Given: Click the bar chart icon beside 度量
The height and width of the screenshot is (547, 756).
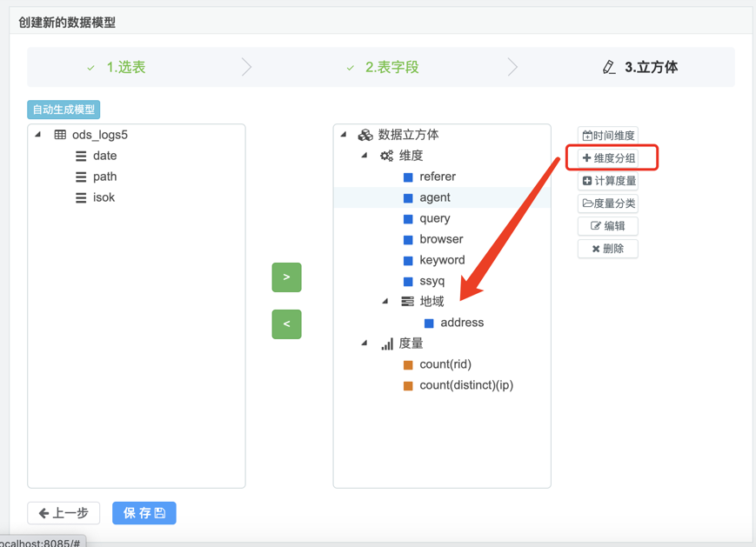Looking at the screenshot, I should pyautogui.click(x=386, y=344).
